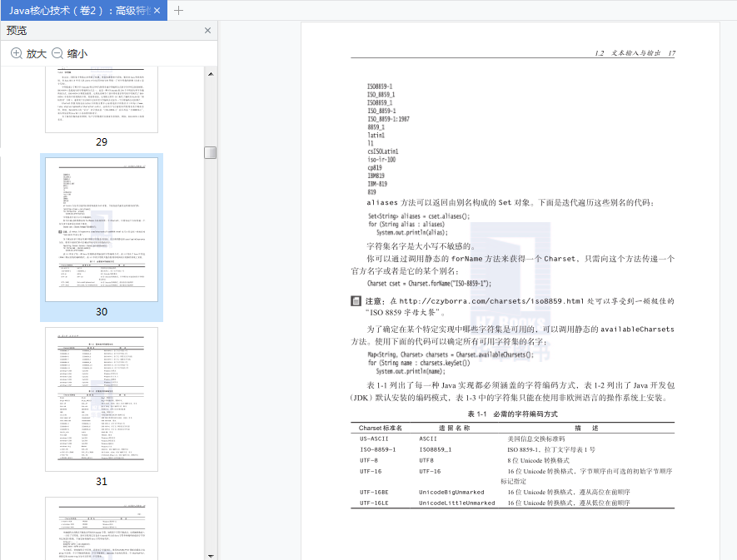Click the czyborra.com charsets URL text
Viewport: 737px width, 560px height.
pos(491,301)
